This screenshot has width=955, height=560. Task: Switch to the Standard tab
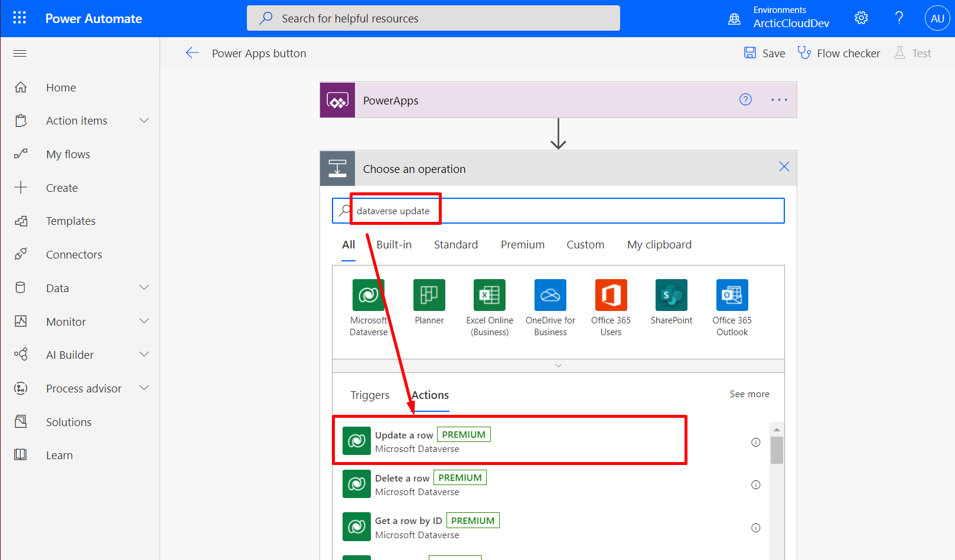(x=456, y=245)
